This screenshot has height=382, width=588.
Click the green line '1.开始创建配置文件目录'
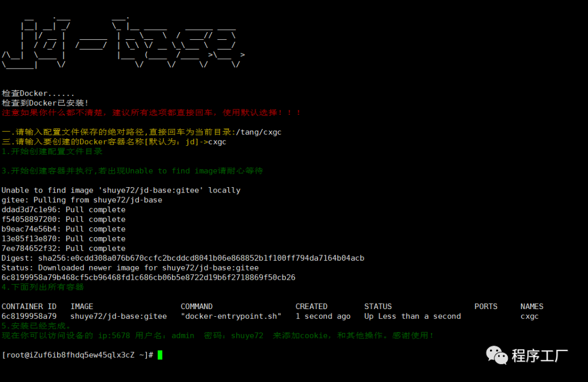pyautogui.click(x=52, y=151)
